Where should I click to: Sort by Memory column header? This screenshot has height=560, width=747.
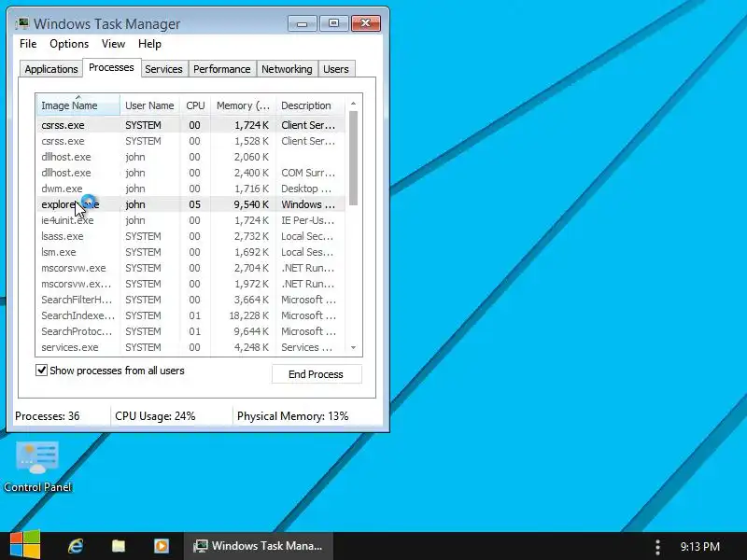coord(243,105)
